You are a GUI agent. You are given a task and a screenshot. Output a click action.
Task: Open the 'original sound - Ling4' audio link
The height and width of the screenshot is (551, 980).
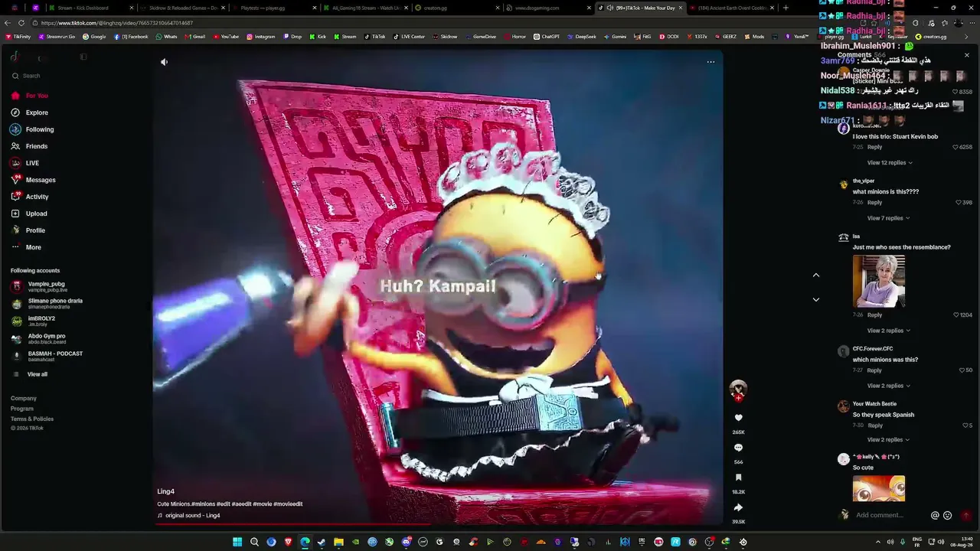(x=192, y=516)
